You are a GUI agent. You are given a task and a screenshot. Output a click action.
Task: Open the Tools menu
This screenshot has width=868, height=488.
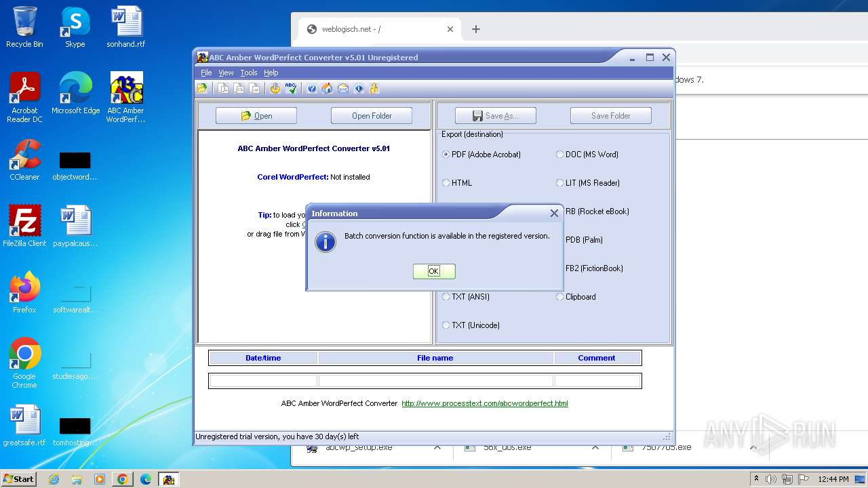(x=249, y=73)
